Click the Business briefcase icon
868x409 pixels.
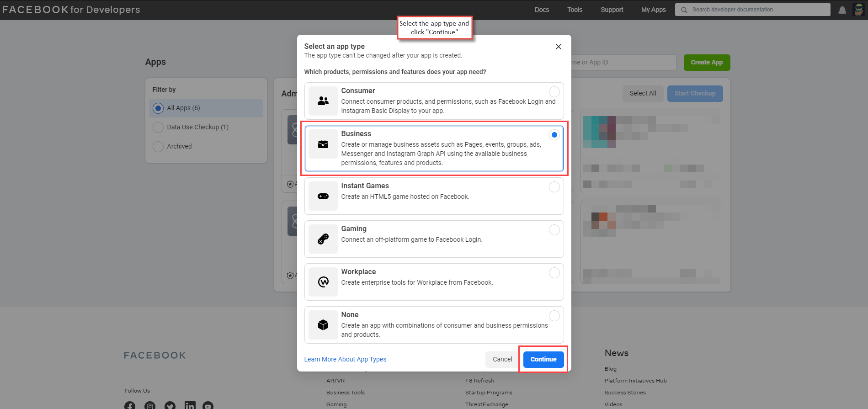[323, 144]
